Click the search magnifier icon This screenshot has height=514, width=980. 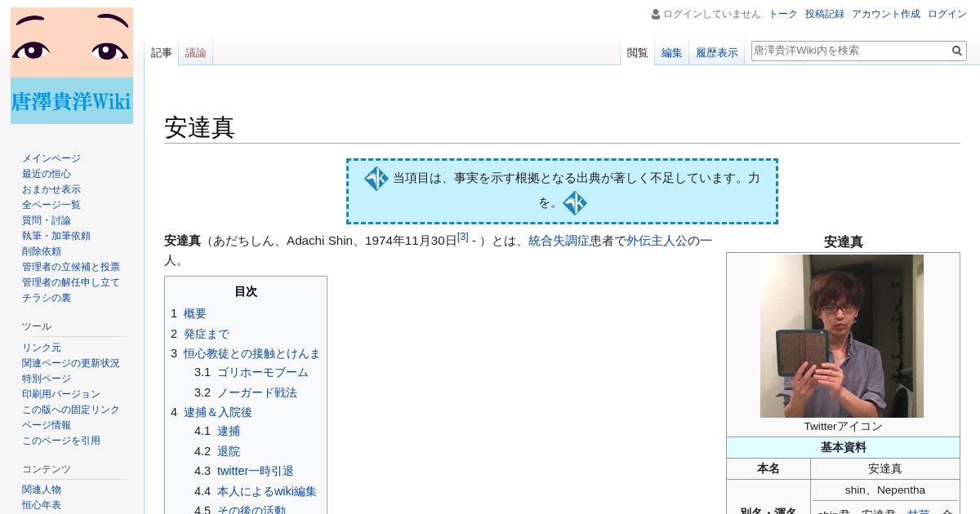pos(956,51)
